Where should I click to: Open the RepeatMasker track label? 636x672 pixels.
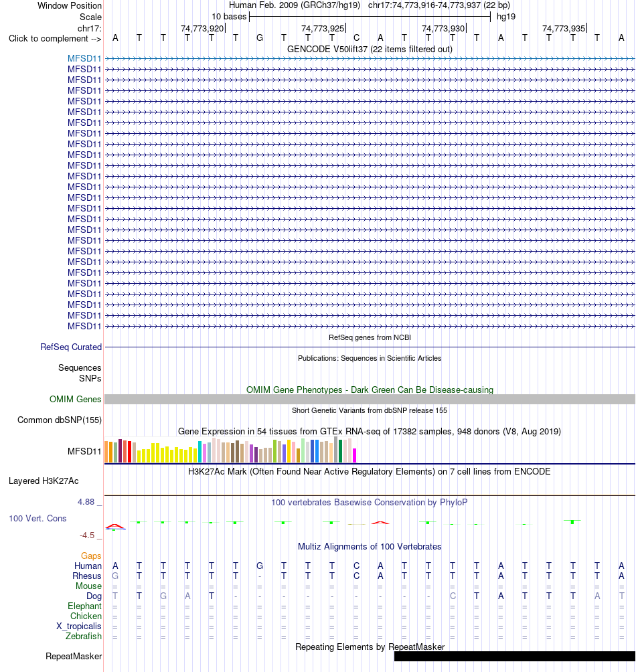point(74,656)
